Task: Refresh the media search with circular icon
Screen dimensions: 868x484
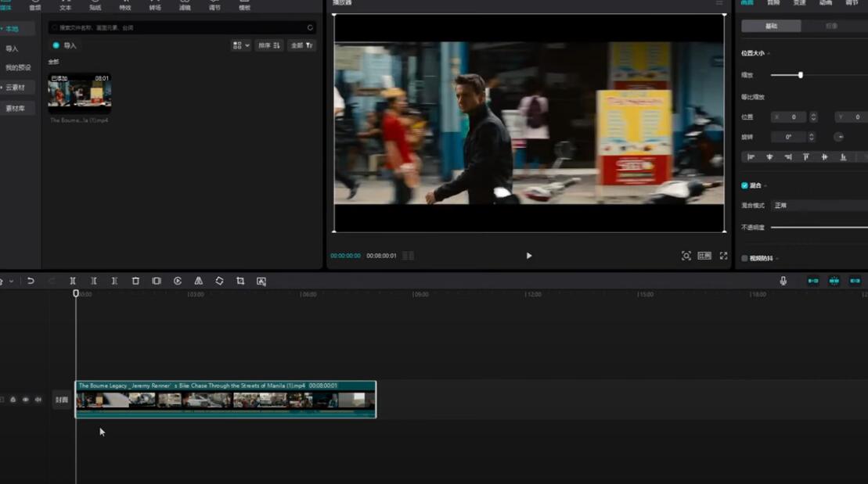Action: click(x=310, y=27)
